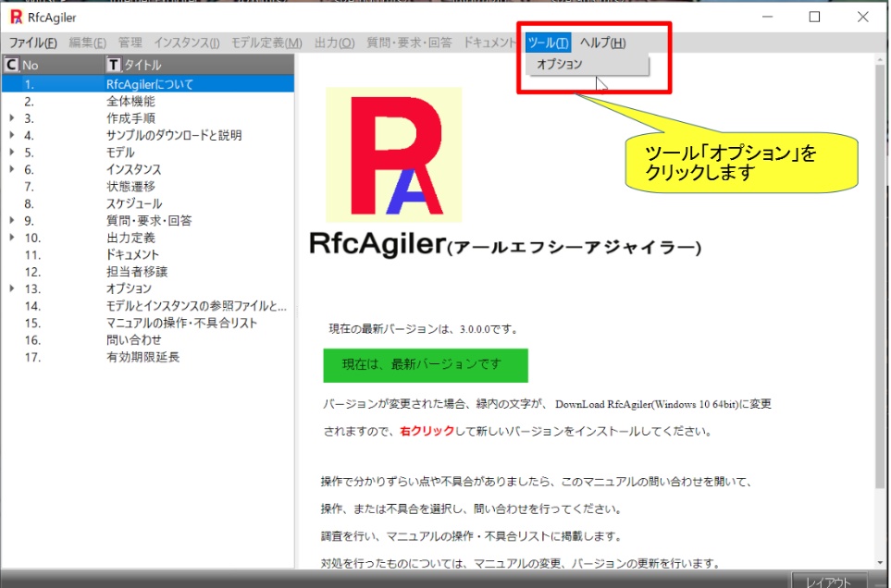Image resolution: width=891 pixels, height=588 pixels.
Task: Select tree row 質問・要求・回答
Action: 148,220
